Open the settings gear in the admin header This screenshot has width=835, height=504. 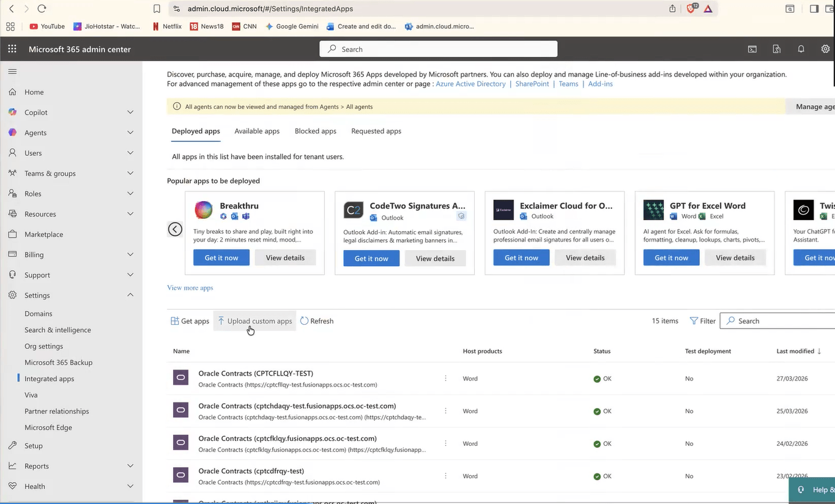click(x=825, y=49)
